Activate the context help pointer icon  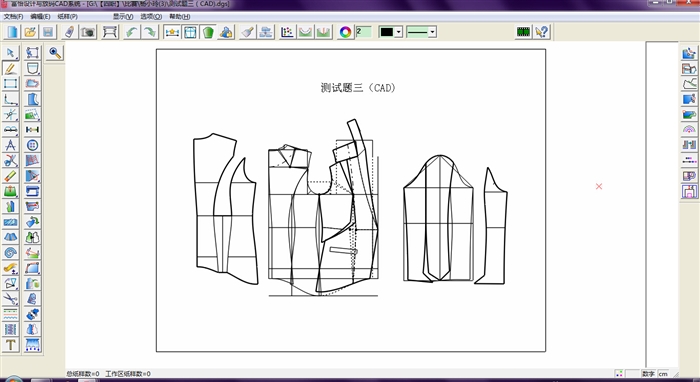542,32
